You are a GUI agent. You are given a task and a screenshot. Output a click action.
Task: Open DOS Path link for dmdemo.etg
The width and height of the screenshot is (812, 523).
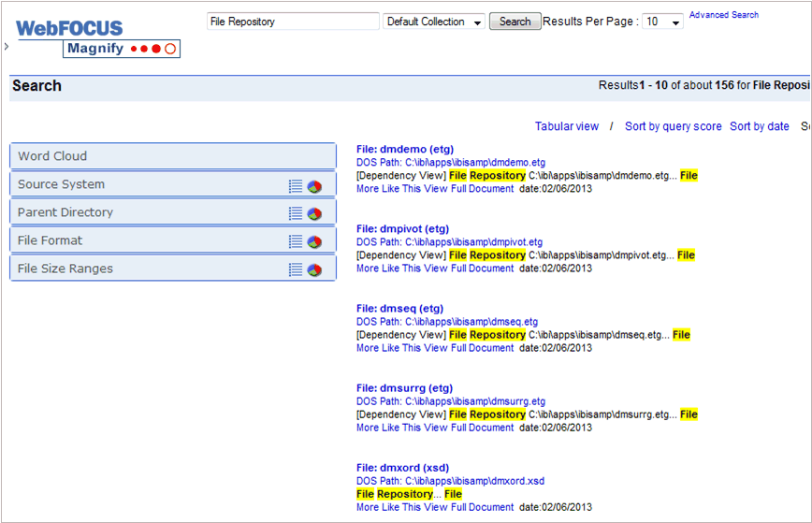click(451, 163)
